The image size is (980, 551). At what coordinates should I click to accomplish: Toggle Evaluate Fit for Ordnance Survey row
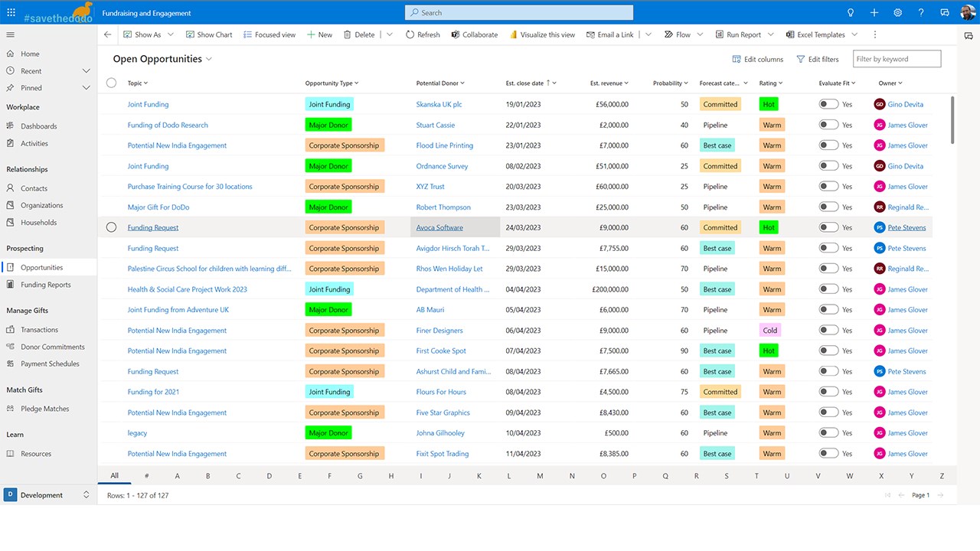click(x=828, y=166)
